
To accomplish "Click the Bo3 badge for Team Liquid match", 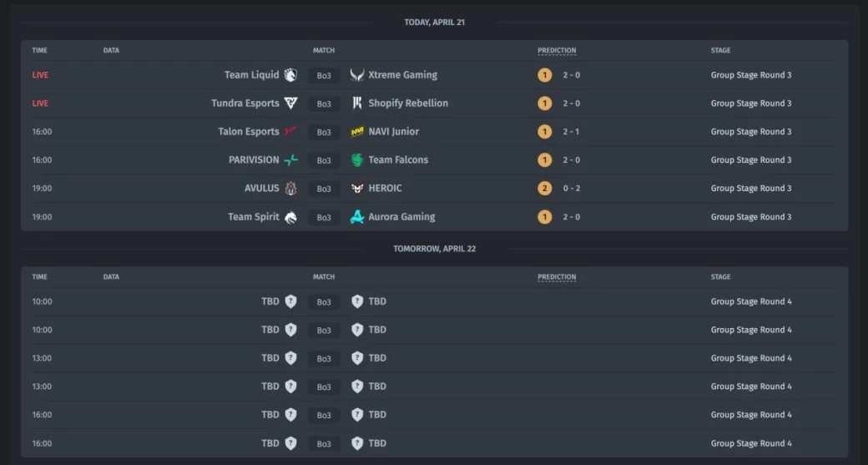I will [x=324, y=76].
